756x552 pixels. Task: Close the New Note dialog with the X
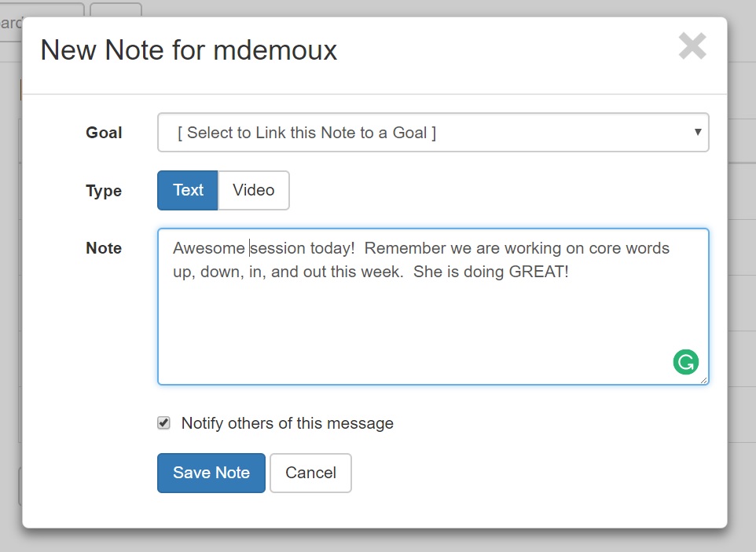click(x=692, y=46)
